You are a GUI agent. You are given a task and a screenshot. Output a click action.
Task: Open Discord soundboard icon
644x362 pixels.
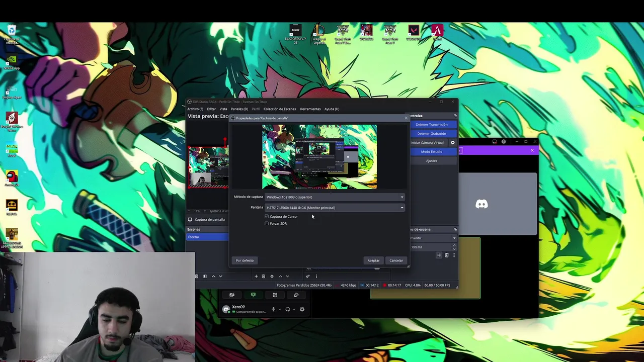point(296,295)
